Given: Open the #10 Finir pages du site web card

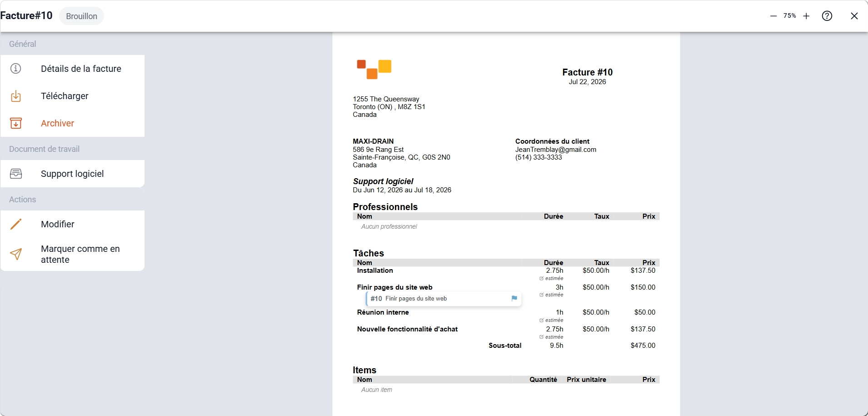Looking at the screenshot, I should [444, 299].
